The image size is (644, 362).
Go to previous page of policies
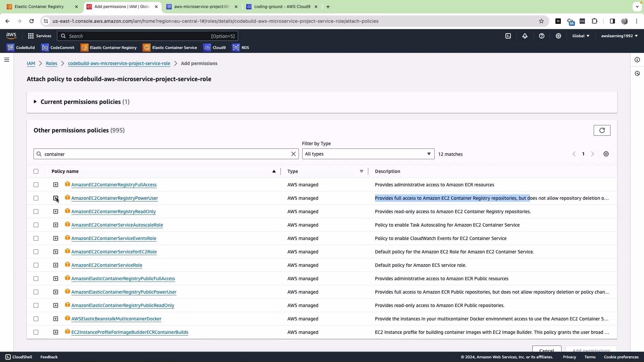574,154
